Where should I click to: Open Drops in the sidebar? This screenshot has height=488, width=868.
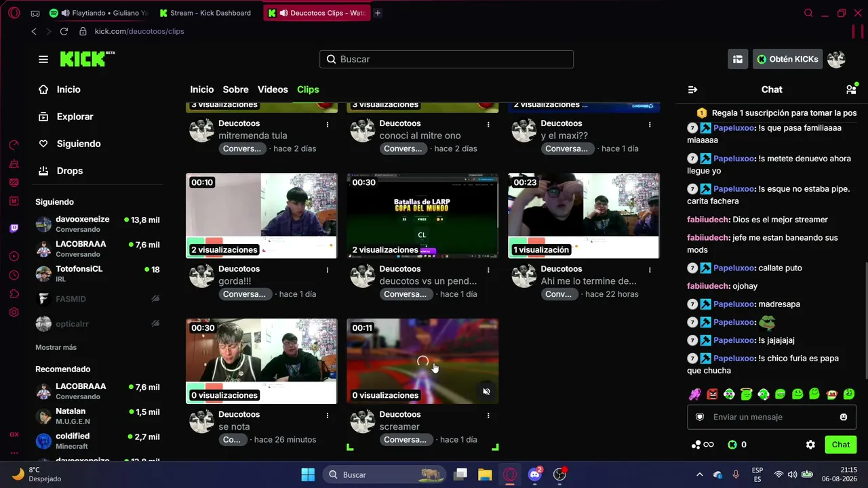point(60,171)
